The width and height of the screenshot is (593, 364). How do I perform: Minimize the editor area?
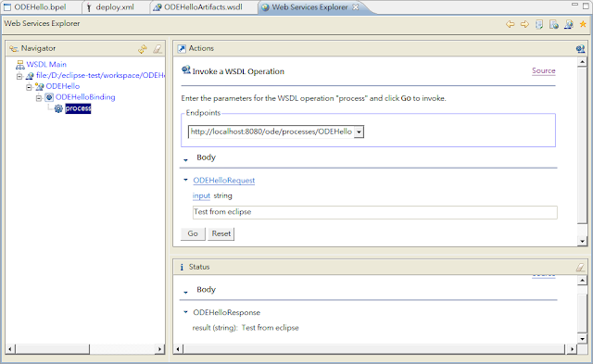(574, 5)
